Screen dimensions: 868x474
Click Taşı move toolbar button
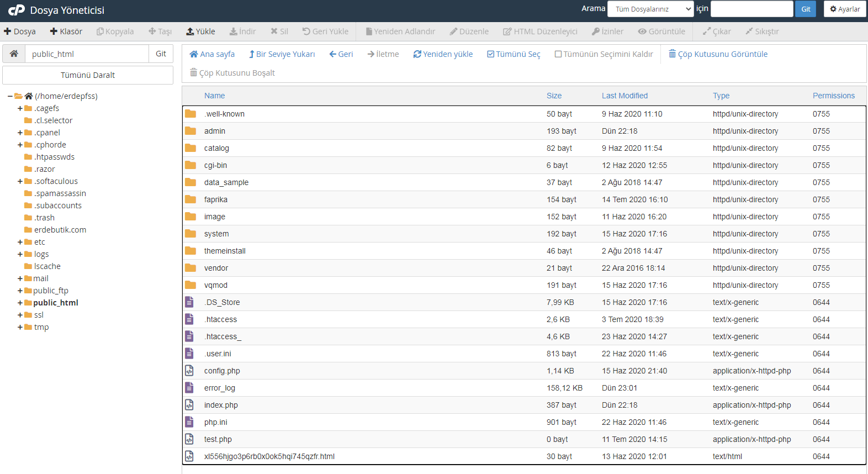[x=160, y=31]
